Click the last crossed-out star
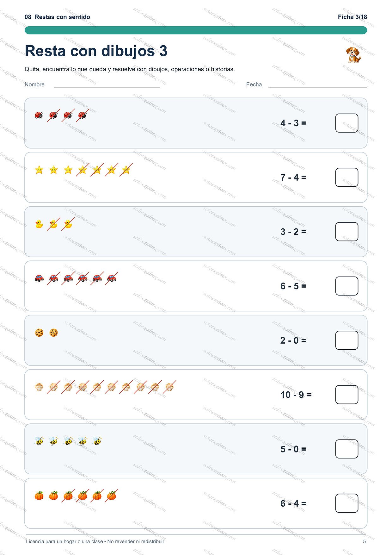Viewport: 392px width, 555px height. coord(126,170)
